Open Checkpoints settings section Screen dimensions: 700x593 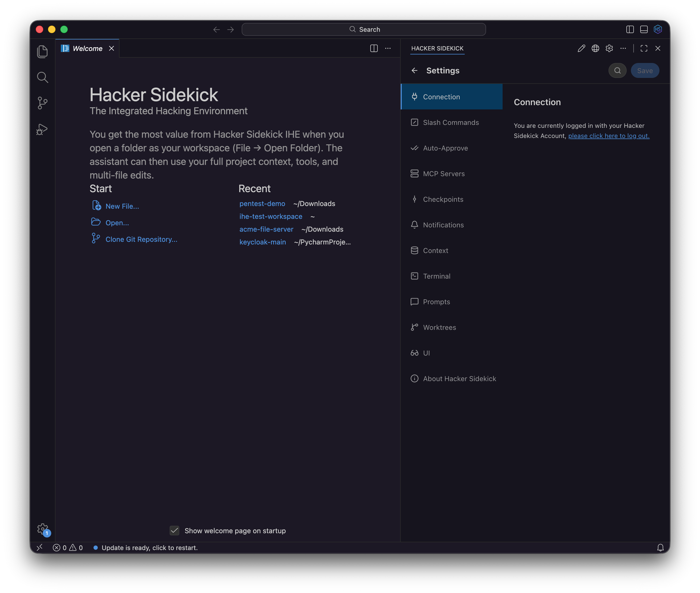pos(452,199)
